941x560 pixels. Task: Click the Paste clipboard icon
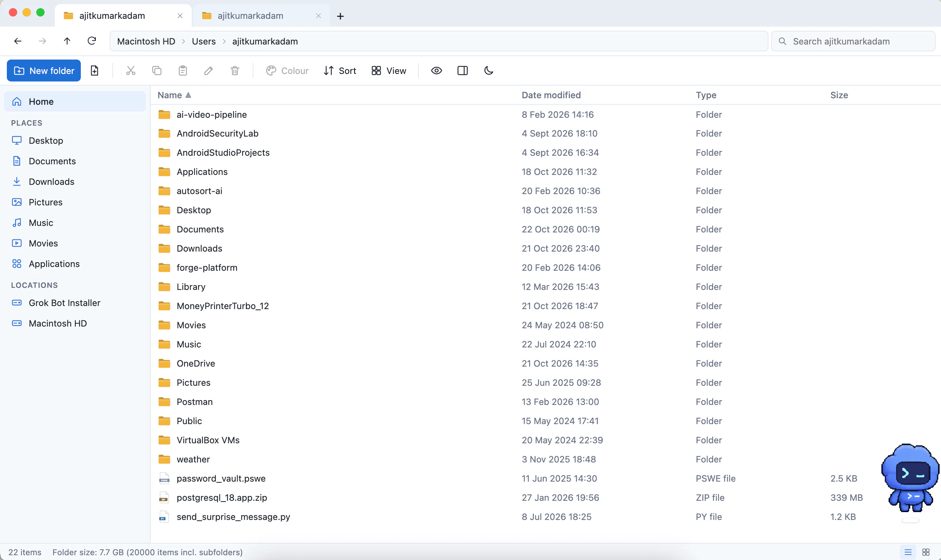pos(183,71)
